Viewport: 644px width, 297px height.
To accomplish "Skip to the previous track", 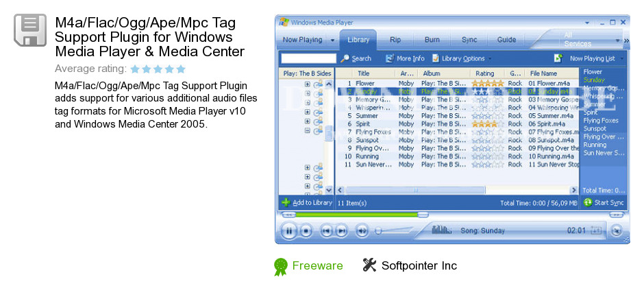I will coord(326,230).
